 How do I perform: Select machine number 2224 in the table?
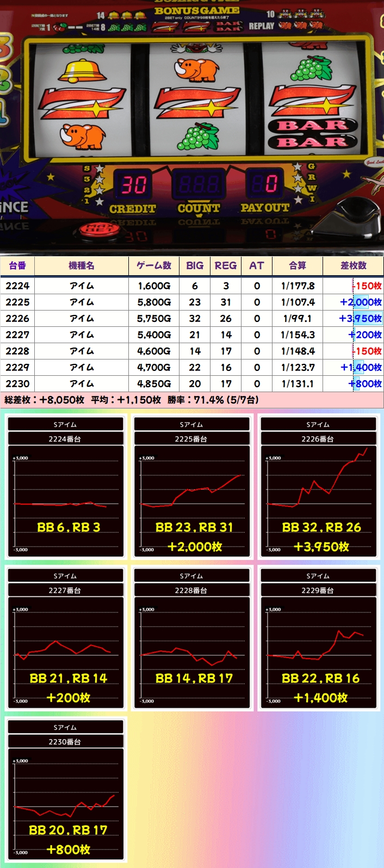pyautogui.click(x=17, y=286)
